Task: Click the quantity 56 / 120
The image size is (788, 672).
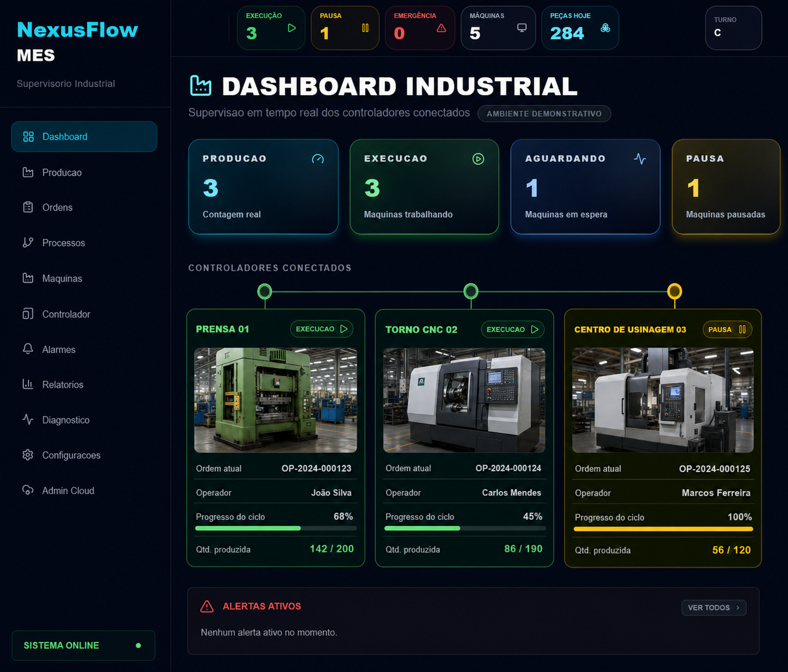Action: 732,550
